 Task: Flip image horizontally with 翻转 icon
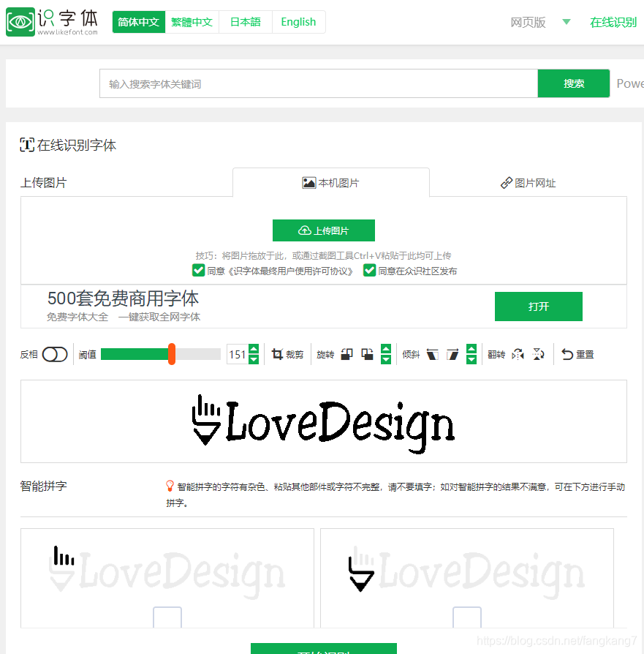tap(518, 355)
